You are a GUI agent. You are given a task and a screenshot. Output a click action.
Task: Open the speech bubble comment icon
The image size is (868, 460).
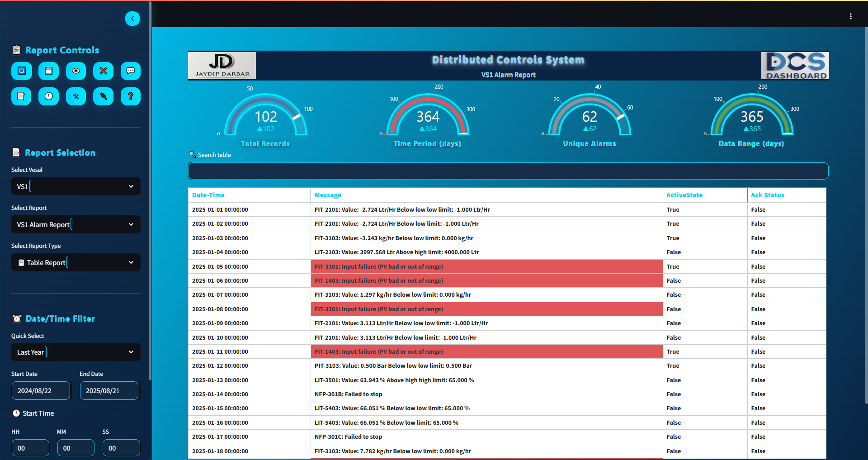(x=131, y=71)
